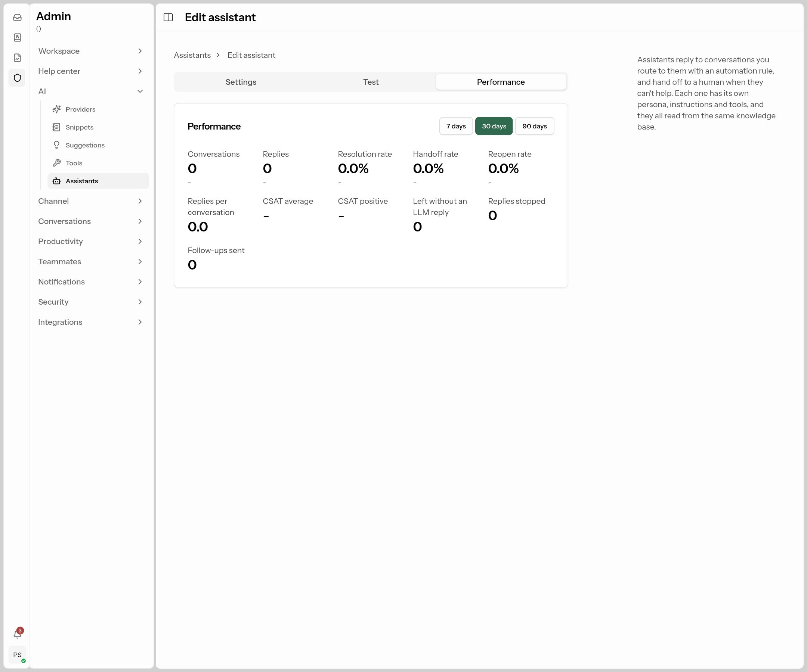Screen dimensions: 807x672
Task: Click the Follow-ups sent label
Action: [x=216, y=251]
